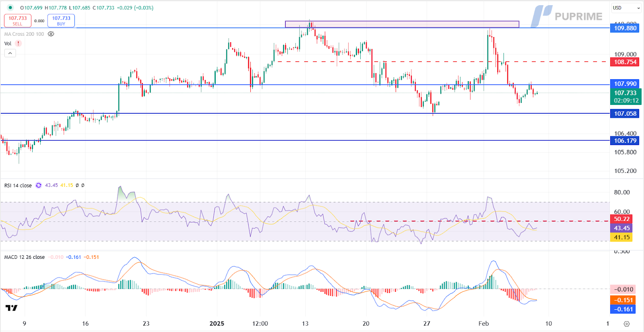Viewport: 644px width, 332px height.
Task: Toggle MA Cross indicator visibility eye
Action: click(x=51, y=34)
